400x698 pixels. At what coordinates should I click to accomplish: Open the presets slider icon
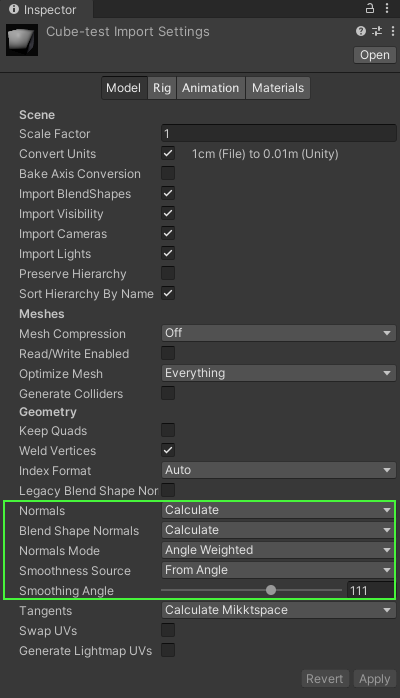point(377,31)
